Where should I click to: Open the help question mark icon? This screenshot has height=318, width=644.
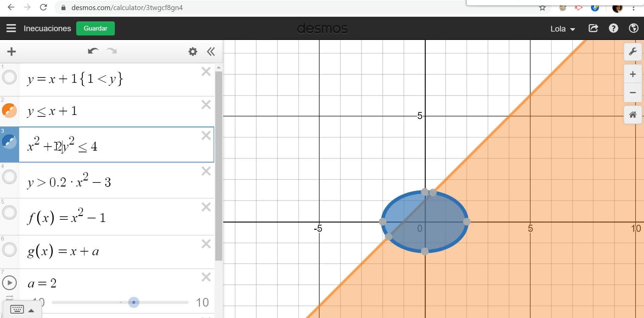pyautogui.click(x=613, y=28)
